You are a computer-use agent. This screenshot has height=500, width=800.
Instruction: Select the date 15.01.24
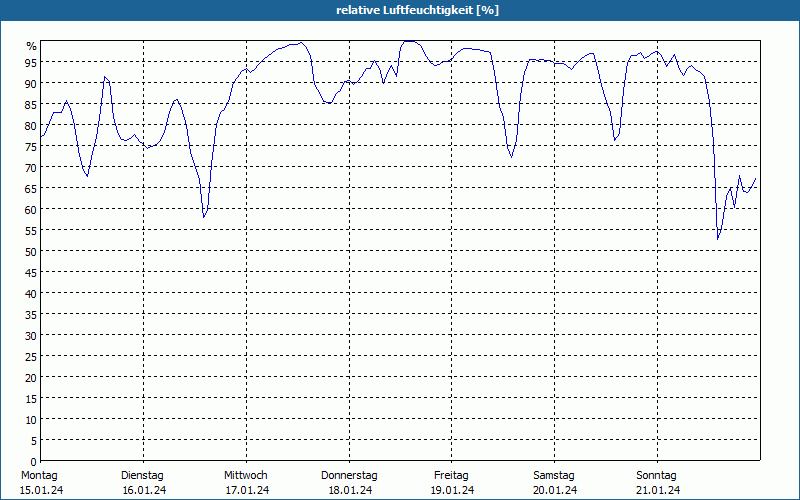click(41, 490)
